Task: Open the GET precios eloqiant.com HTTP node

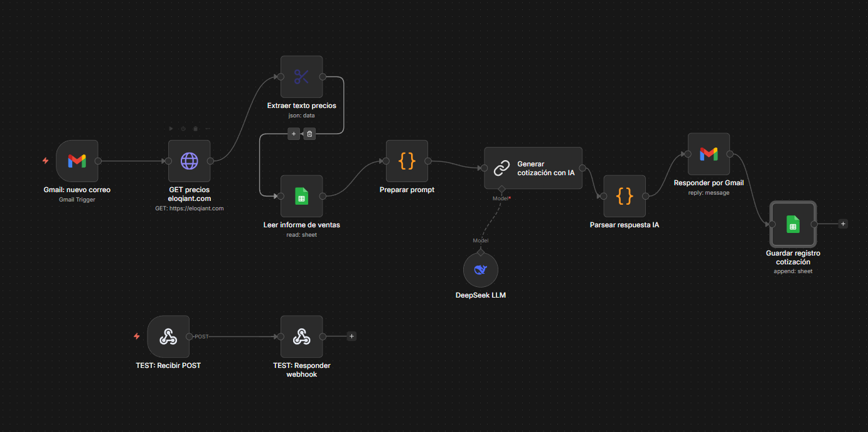Action: click(189, 161)
